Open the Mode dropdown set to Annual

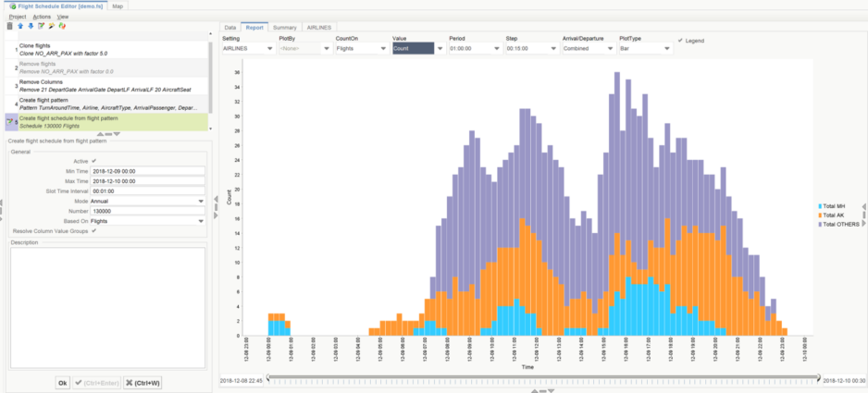point(148,201)
